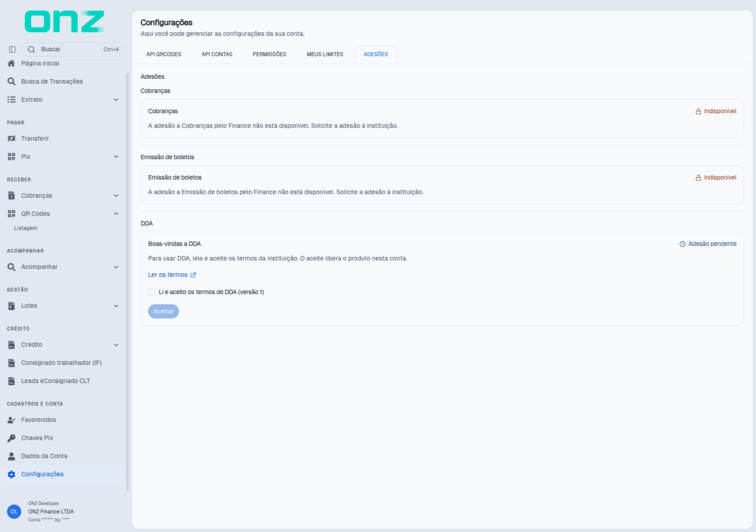
Task: Click the Adesão pendente status label
Action: [x=708, y=244]
